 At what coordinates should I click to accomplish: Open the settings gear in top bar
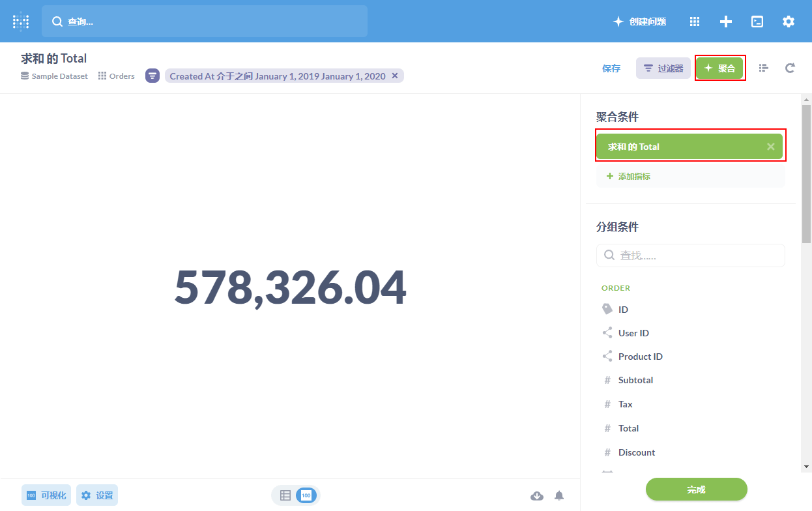coord(789,22)
